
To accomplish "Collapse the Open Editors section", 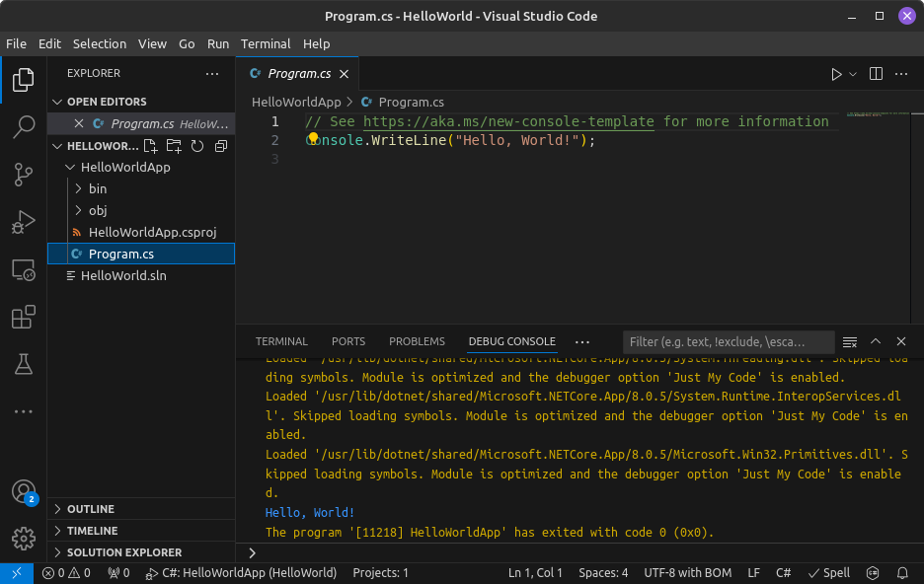I will (57, 102).
